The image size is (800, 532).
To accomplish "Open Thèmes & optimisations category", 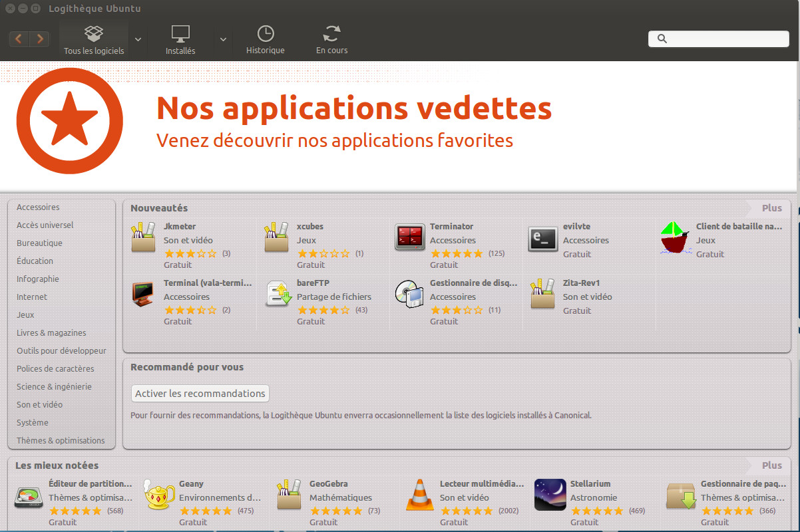I will [61, 441].
